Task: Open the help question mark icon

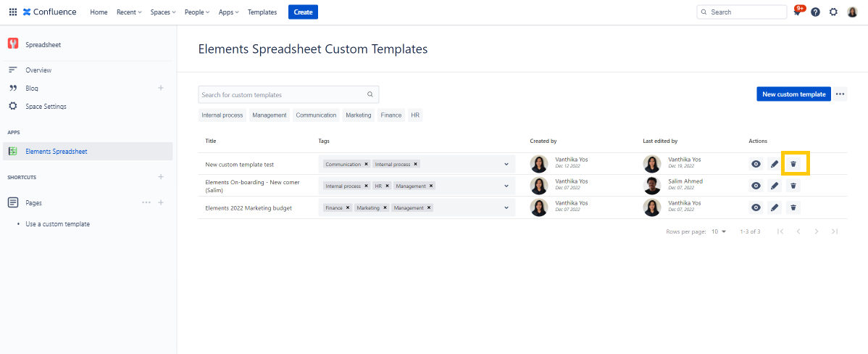Action: tap(815, 12)
